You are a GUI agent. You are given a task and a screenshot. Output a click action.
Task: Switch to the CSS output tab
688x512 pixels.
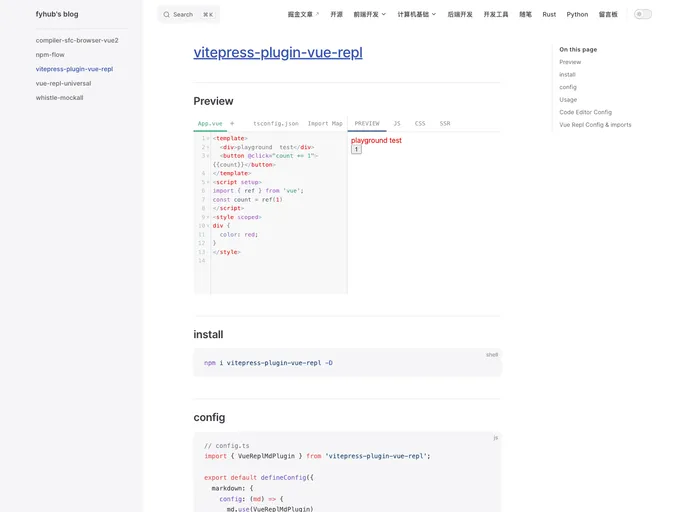pyautogui.click(x=420, y=123)
